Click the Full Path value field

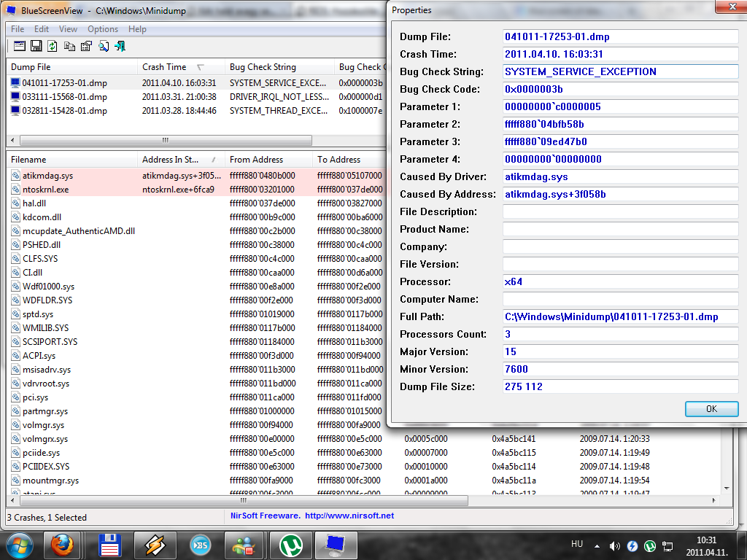[x=620, y=316]
